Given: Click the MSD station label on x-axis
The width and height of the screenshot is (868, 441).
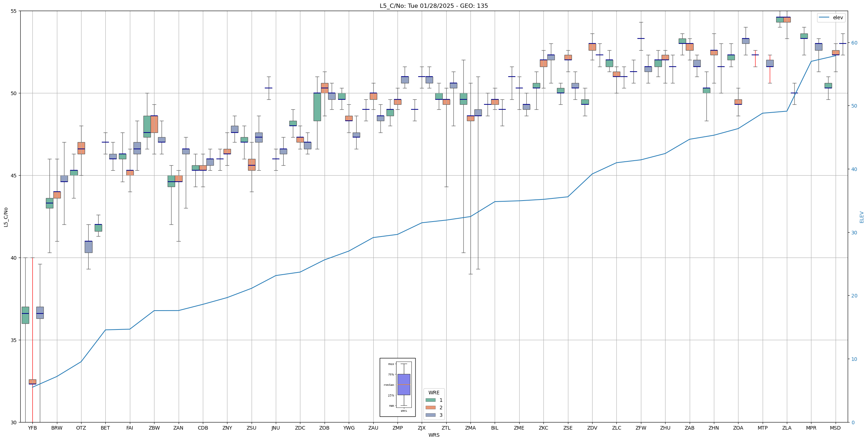Looking at the screenshot, I should tap(835, 428).
